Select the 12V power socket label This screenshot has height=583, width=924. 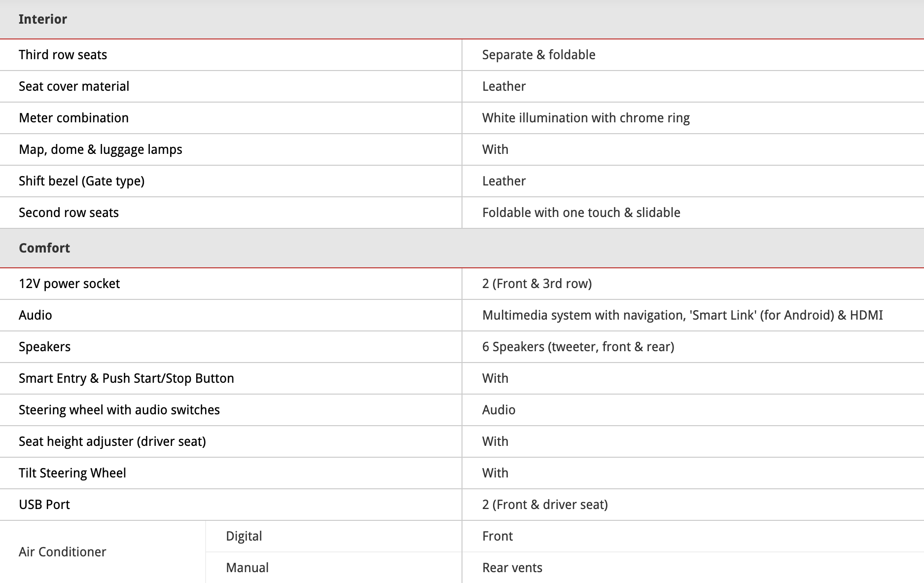[x=69, y=284]
